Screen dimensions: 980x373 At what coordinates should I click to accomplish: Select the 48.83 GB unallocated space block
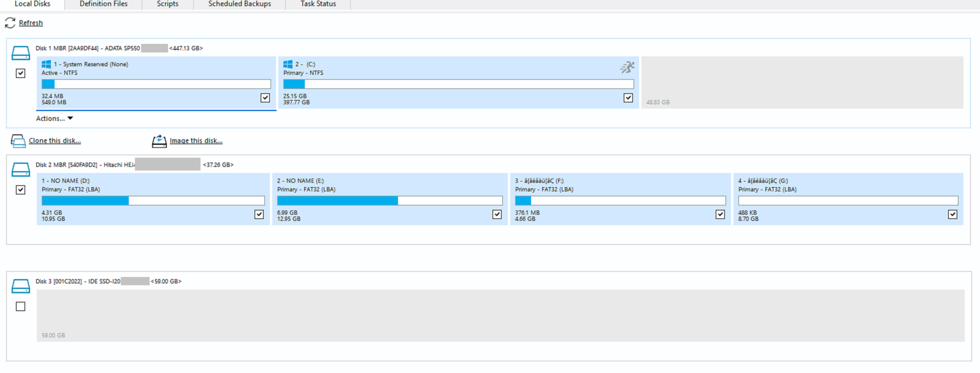coord(802,82)
